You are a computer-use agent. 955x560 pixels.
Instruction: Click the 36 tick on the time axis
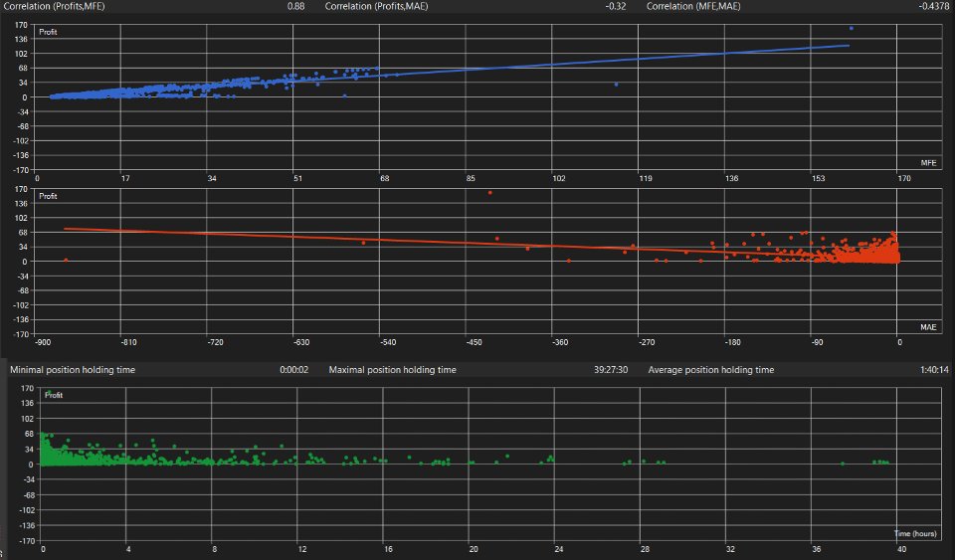click(816, 548)
